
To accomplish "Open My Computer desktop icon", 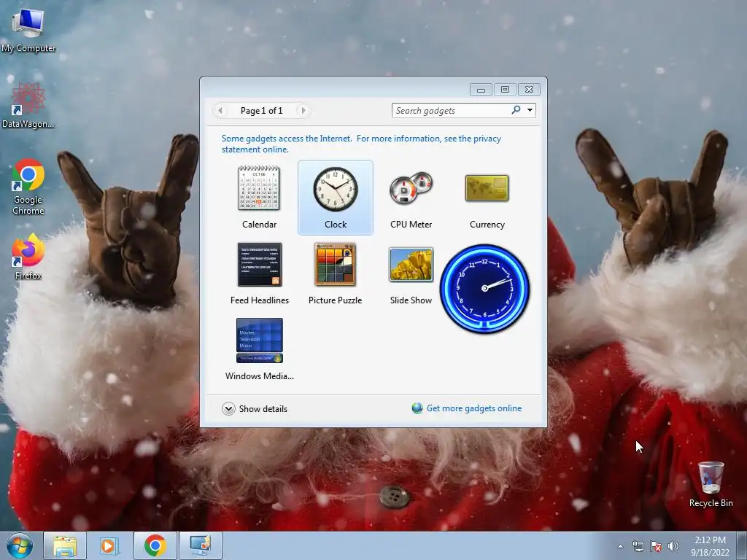I will (x=28, y=31).
